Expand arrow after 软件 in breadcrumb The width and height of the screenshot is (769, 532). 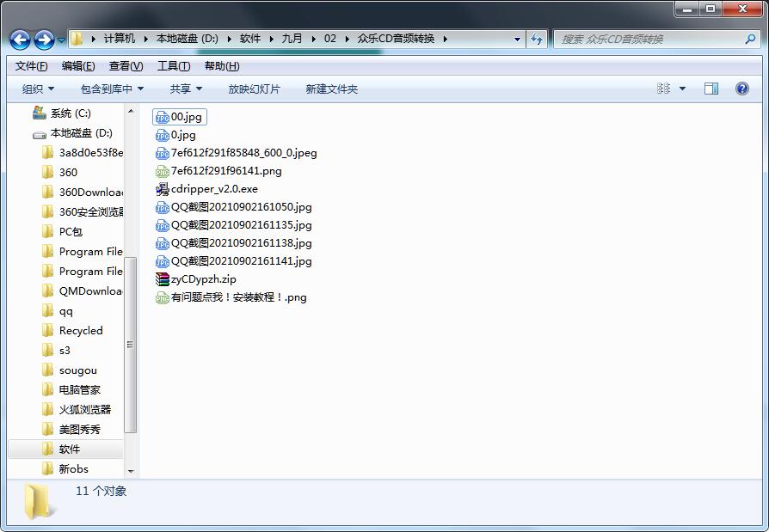271,39
